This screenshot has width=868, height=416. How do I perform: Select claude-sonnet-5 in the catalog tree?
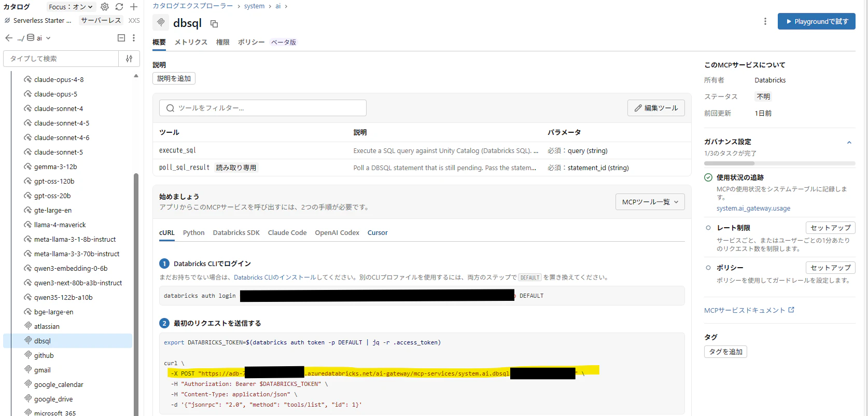pos(59,152)
